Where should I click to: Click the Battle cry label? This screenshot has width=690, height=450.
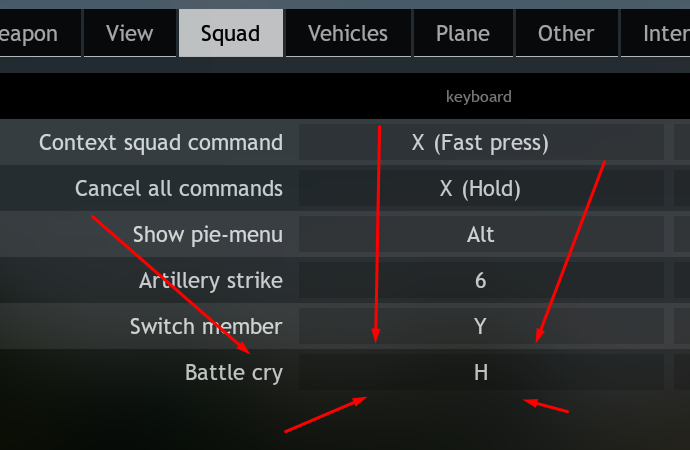pyautogui.click(x=234, y=373)
